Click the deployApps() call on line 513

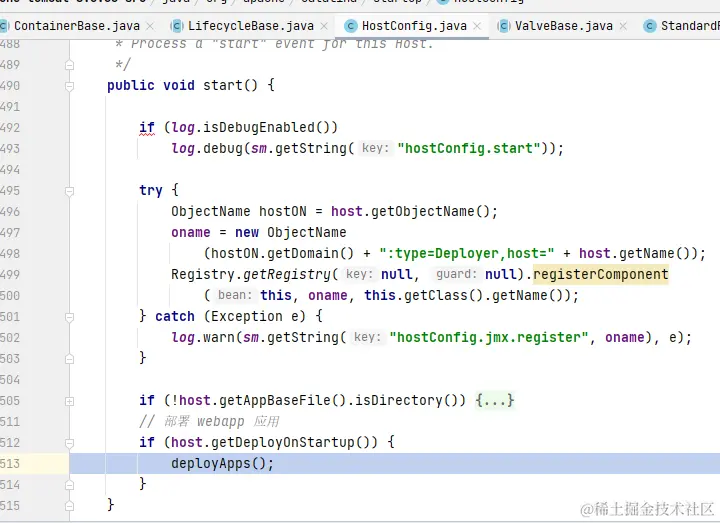click(222, 463)
